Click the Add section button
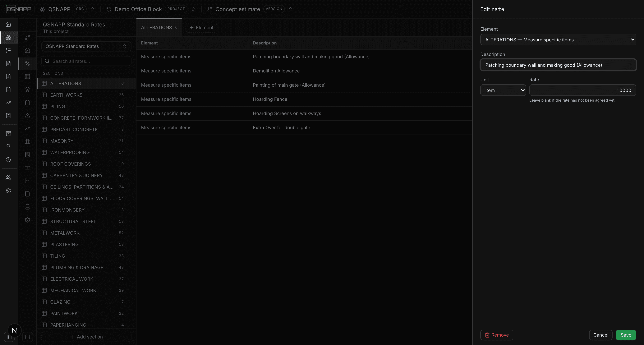Screen dimensions: 644x345 point(86,337)
